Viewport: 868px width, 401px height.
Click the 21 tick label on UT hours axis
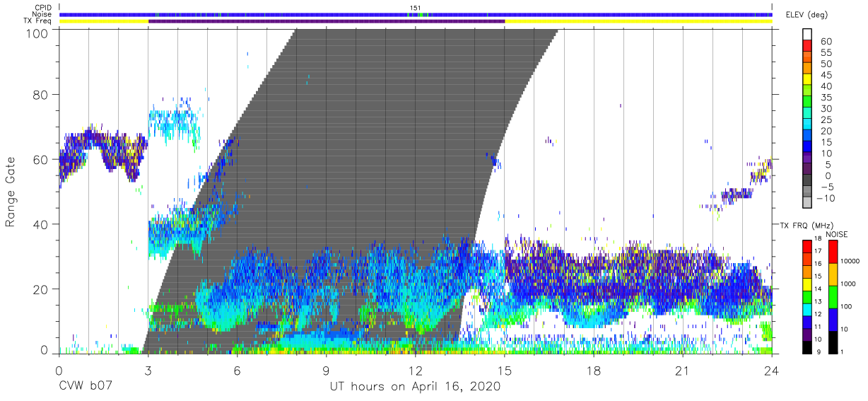pos(683,371)
